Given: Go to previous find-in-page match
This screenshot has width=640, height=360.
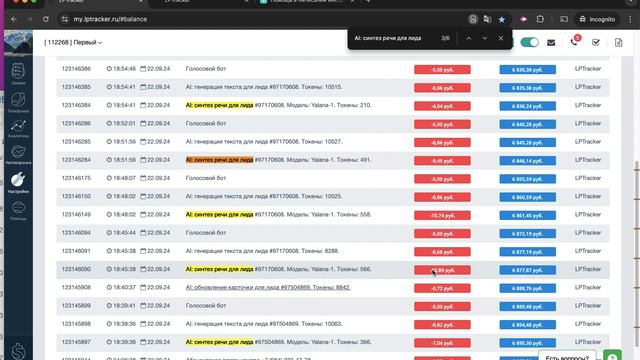Looking at the screenshot, I should click(x=469, y=38).
